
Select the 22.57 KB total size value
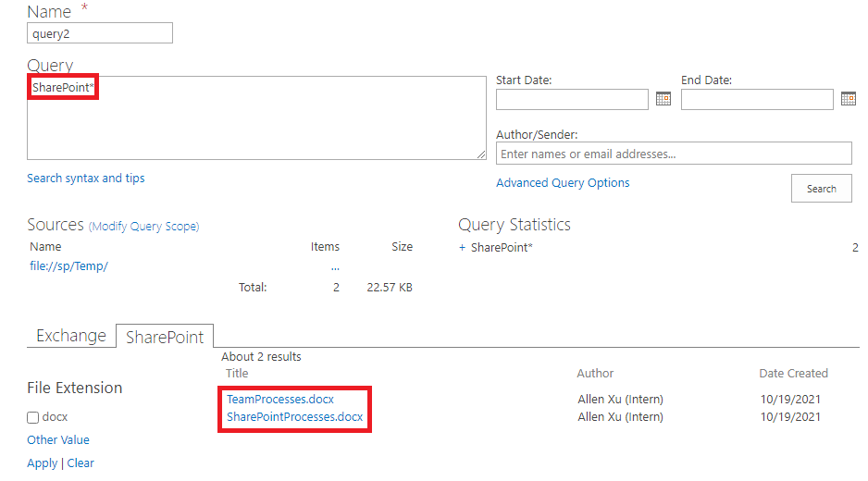390,288
